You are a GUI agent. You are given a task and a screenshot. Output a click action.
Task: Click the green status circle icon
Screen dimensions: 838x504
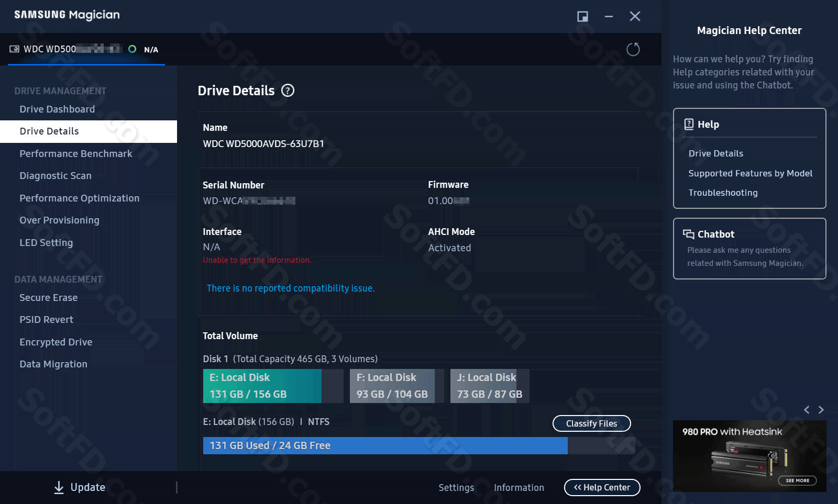tap(132, 49)
